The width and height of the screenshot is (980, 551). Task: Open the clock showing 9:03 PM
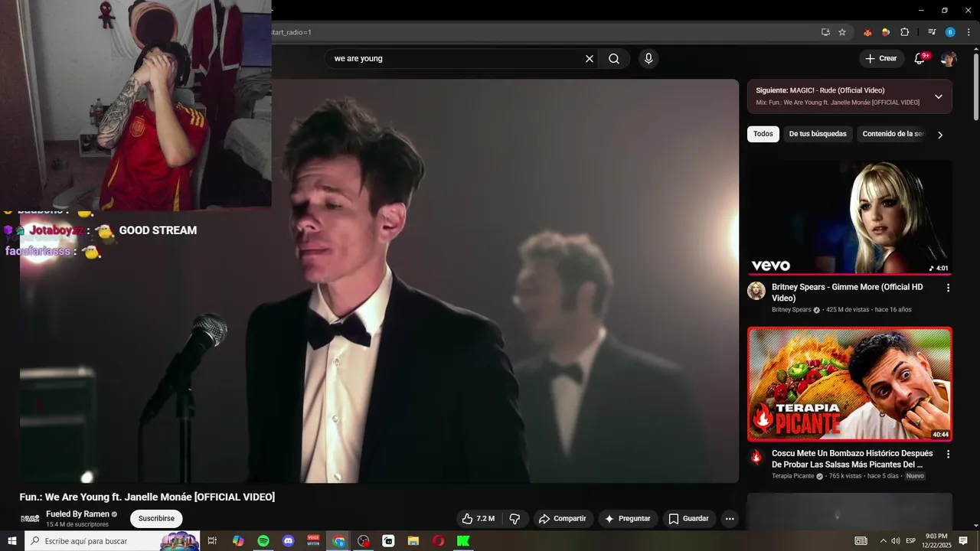pos(936,541)
